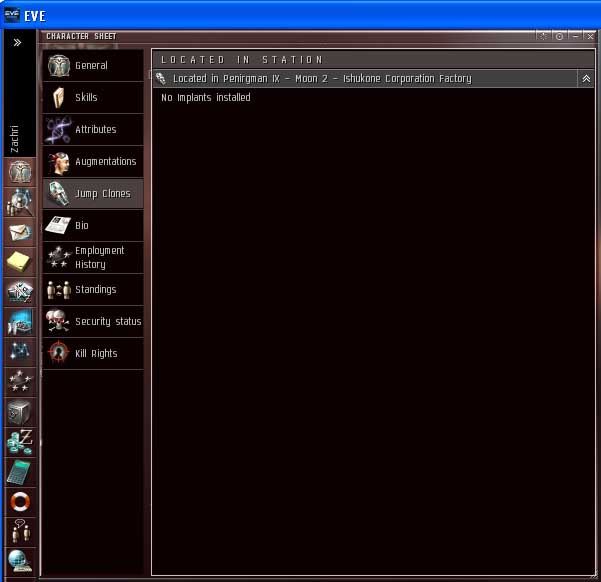Select the General tab

93,66
